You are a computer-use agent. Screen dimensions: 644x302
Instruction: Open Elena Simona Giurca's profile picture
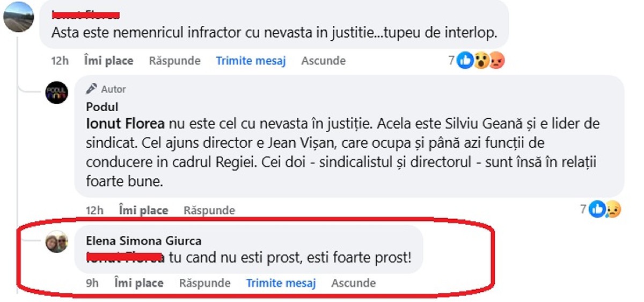point(57,243)
